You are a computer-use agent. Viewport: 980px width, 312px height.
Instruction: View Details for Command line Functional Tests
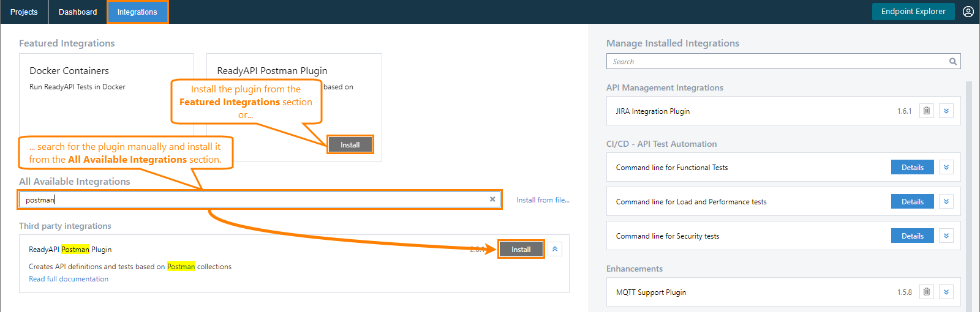point(913,168)
